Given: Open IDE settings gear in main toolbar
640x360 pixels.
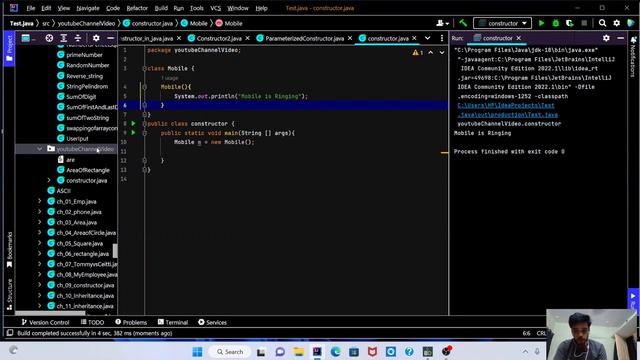Looking at the screenshot, I should click(x=616, y=23).
